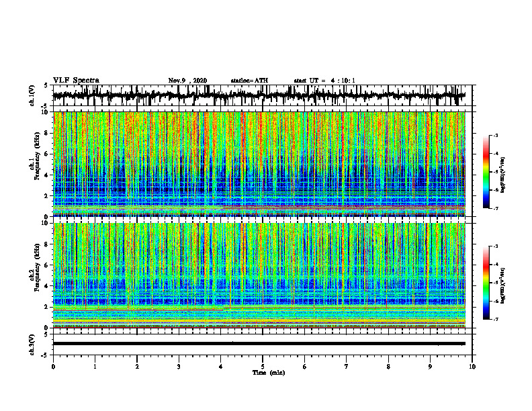Click inside the ch.2 spectrogram panel
Screen dimensions: 532x411
pyautogui.click(x=259, y=275)
